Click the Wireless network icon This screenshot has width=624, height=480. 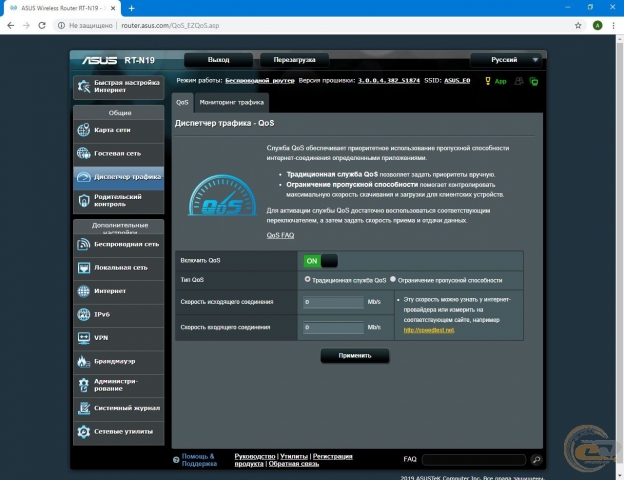(x=84, y=244)
